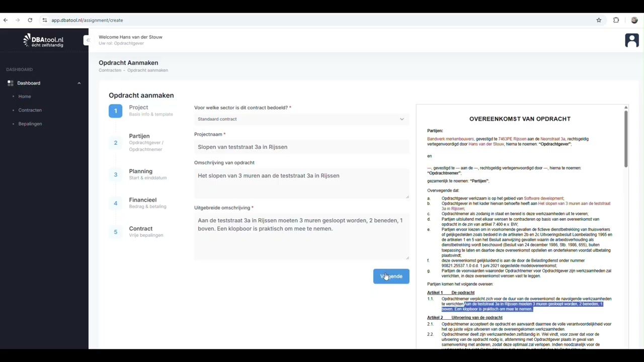Screen dimensions: 644x362
Task: Click the Opdracht aanmaken breadcrumb text
Action: click(x=147, y=70)
